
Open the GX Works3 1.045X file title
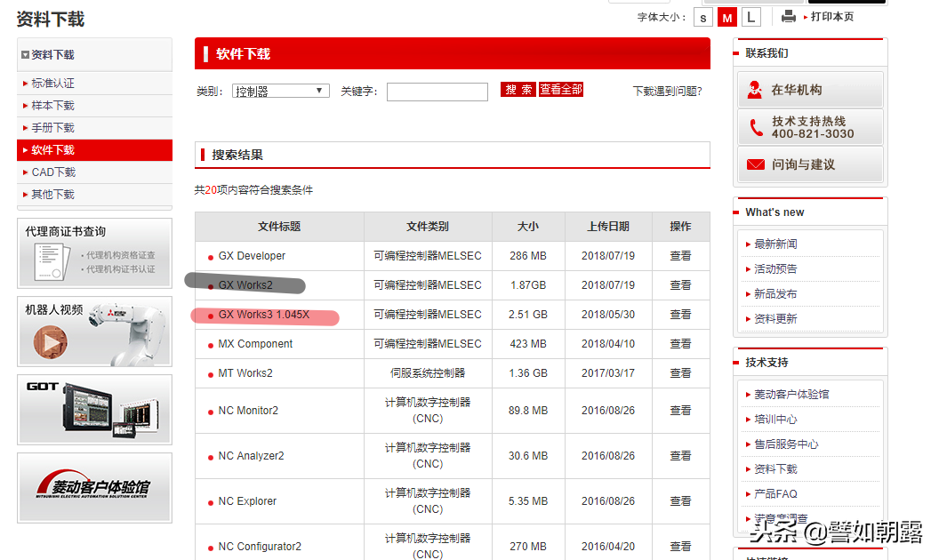264,315
